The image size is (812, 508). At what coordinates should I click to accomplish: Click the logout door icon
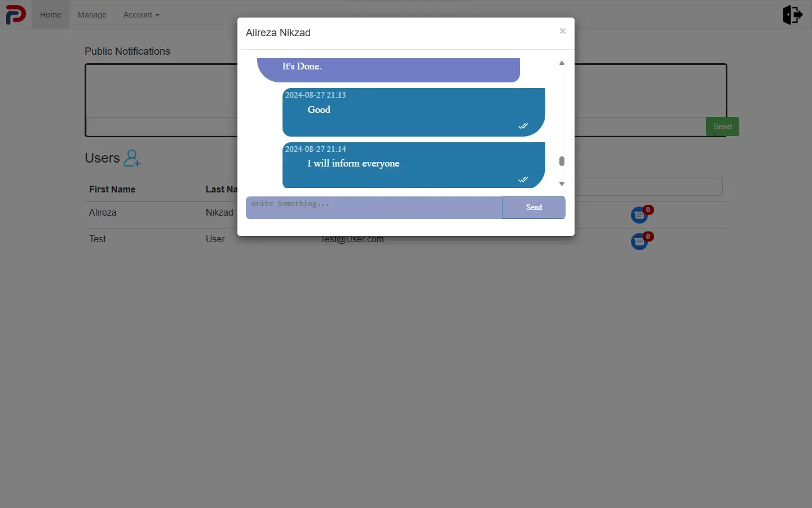click(x=793, y=14)
